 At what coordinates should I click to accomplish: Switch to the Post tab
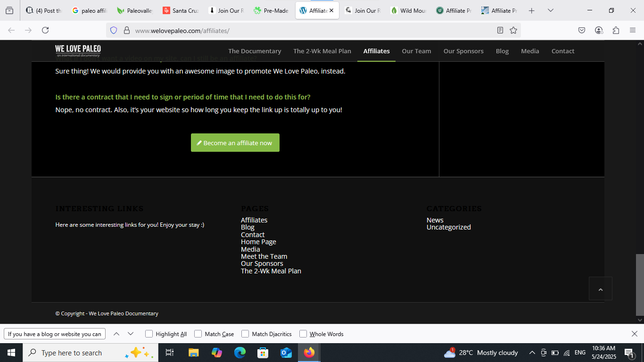(43, 10)
